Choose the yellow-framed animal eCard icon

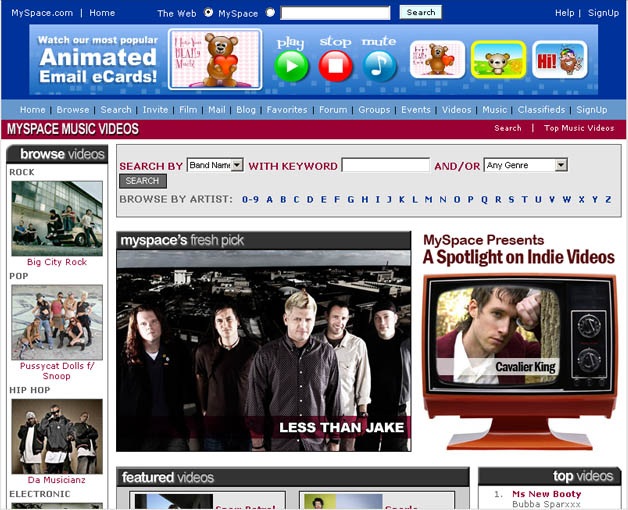(498, 59)
